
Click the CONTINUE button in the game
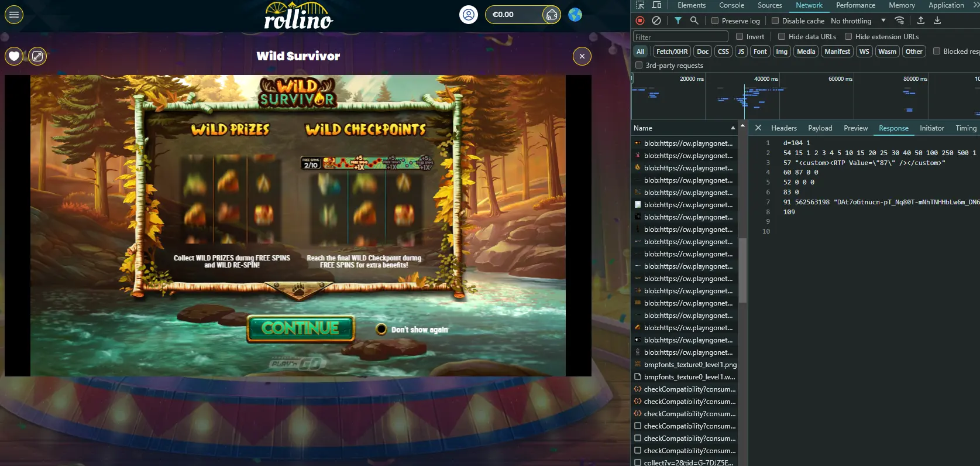(x=301, y=328)
